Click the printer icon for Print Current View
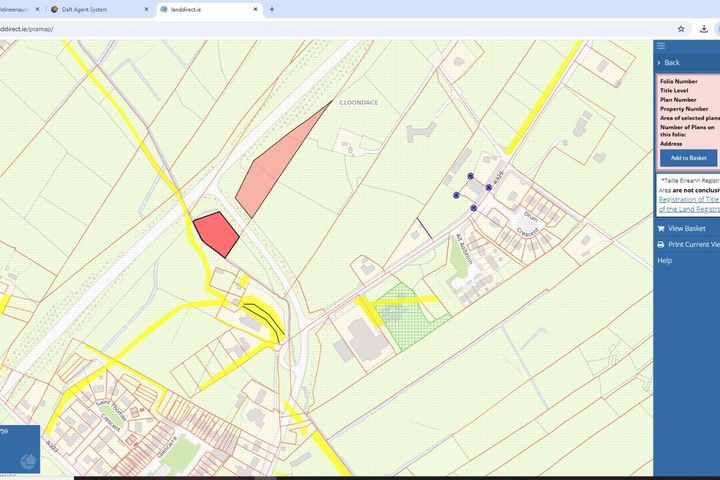 [661, 244]
